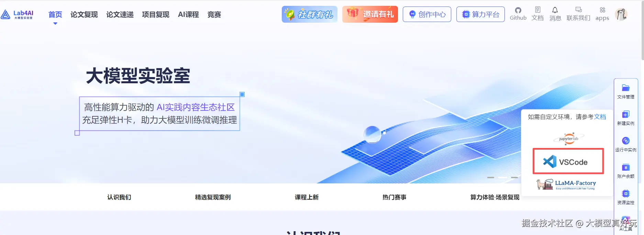Click the 邀请有礼 gift button
This screenshot has width=644, height=235.
pyautogui.click(x=370, y=14)
